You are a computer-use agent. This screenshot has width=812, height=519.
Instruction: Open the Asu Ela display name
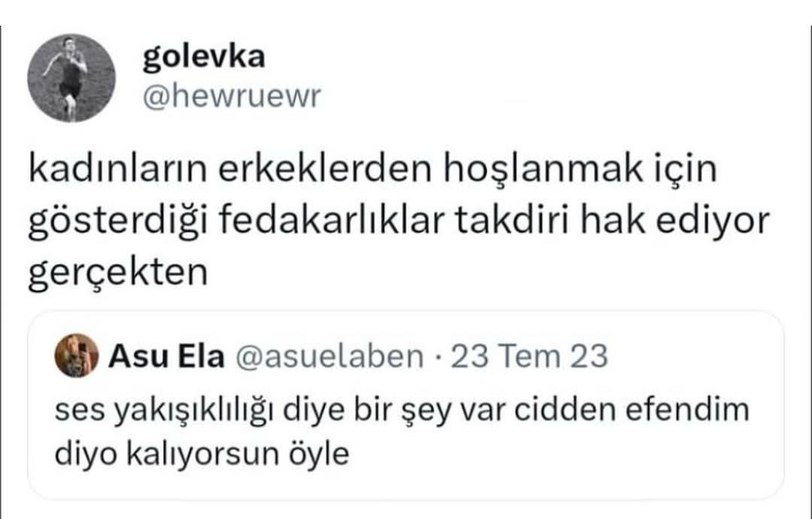pos(166,357)
